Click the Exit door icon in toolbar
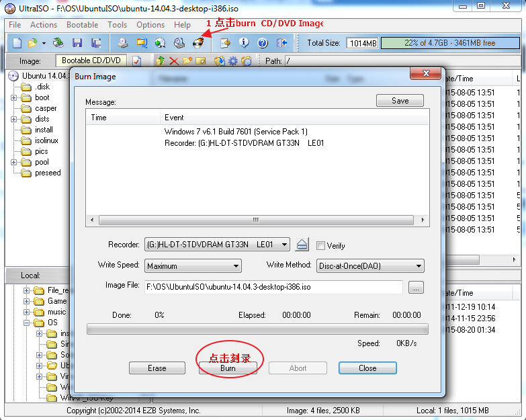This screenshot has height=420, width=526. tap(281, 43)
